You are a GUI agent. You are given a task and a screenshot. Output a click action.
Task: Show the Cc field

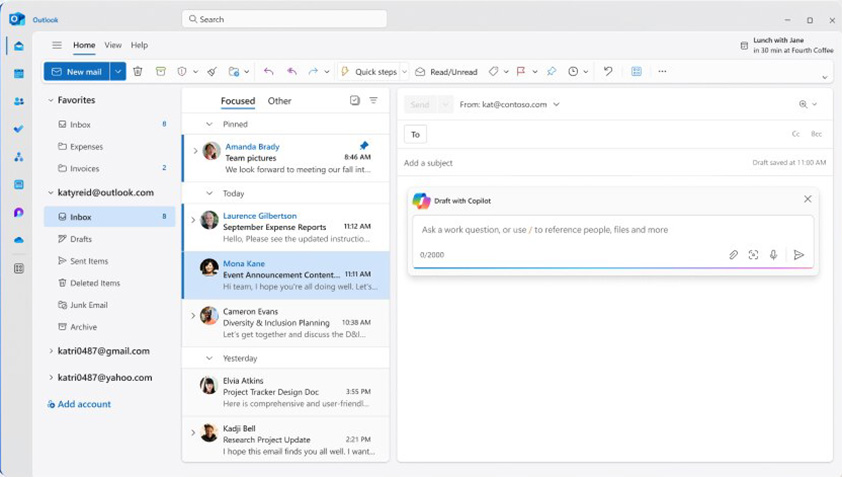(796, 134)
